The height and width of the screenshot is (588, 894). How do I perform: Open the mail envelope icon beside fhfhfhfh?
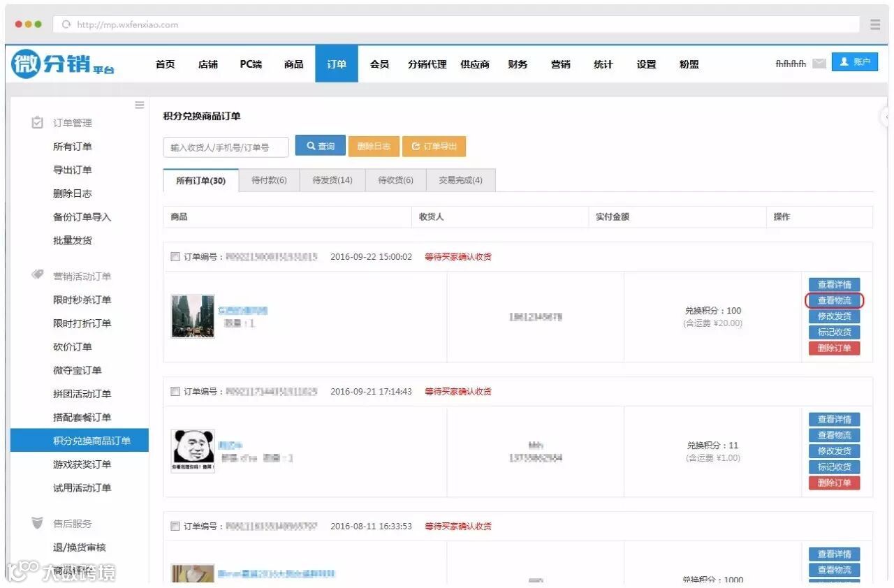pos(819,64)
